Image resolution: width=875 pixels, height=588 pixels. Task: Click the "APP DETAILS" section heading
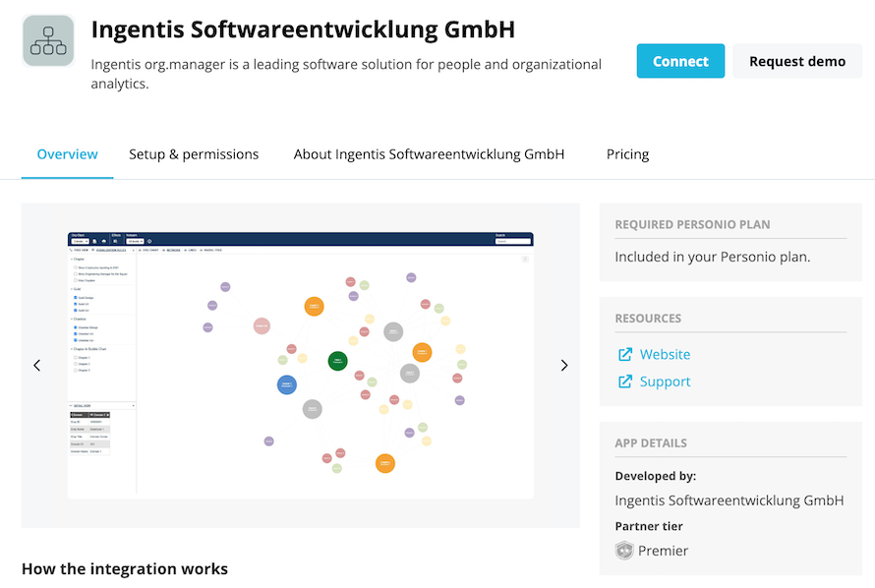coord(651,443)
